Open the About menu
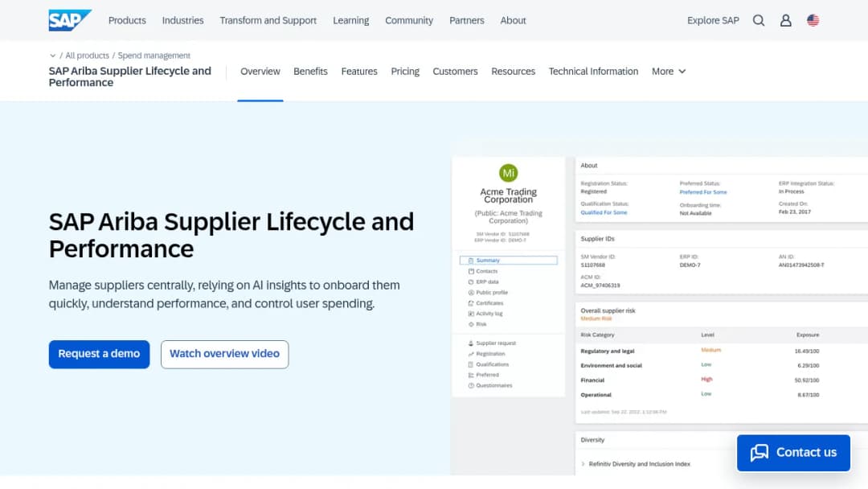Image resolution: width=868 pixels, height=489 pixels. (513, 20)
